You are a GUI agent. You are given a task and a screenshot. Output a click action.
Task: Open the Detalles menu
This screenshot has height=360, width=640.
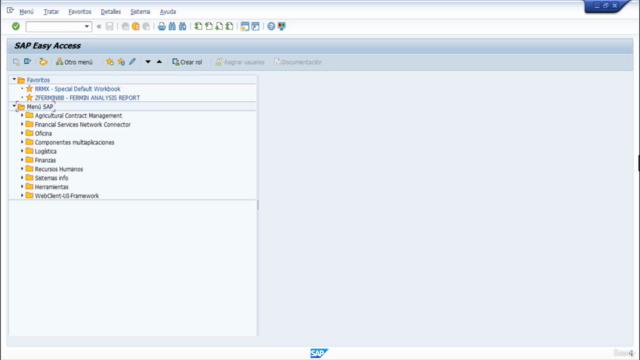[111, 12]
